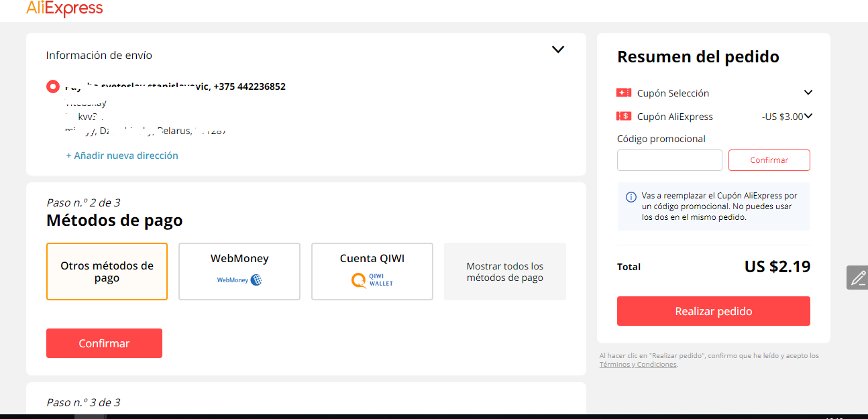
Task: Click the info icon in promo notice
Action: coord(631,197)
